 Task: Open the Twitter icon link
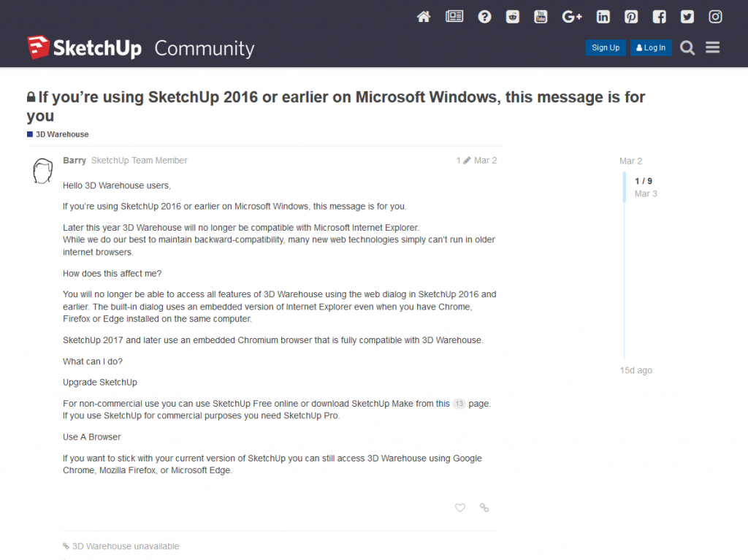pos(687,17)
